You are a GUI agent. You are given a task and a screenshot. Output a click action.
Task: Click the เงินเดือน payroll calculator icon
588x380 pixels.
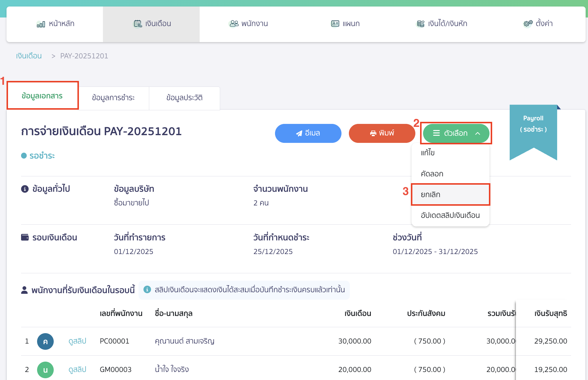pos(137,23)
